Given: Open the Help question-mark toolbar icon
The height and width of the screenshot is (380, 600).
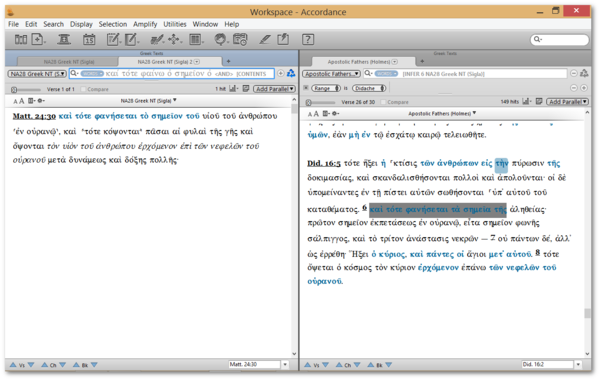Looking at the screenshot, I should click(308, 39).
